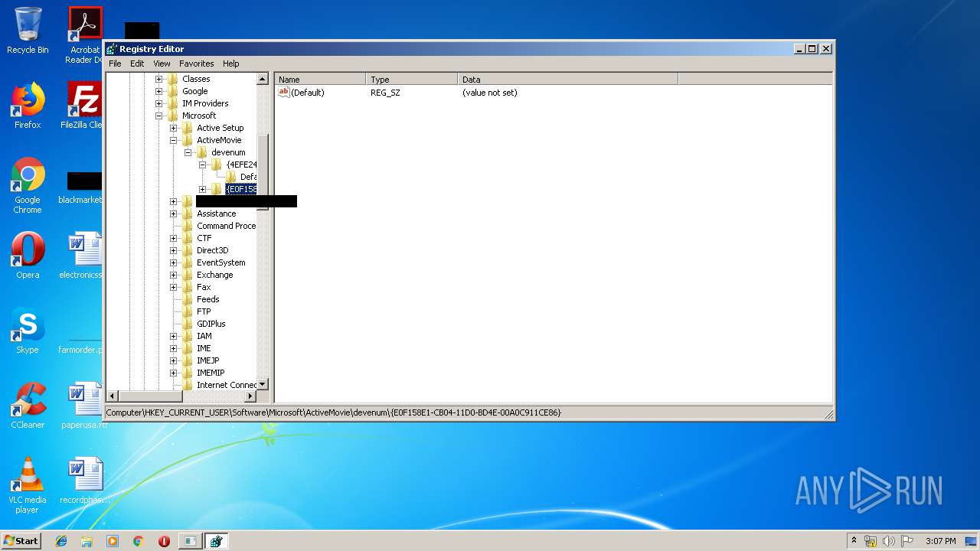Expand the Direct3D key
Image resolution: width=980 pixels, height=551 pixels.
173,250
